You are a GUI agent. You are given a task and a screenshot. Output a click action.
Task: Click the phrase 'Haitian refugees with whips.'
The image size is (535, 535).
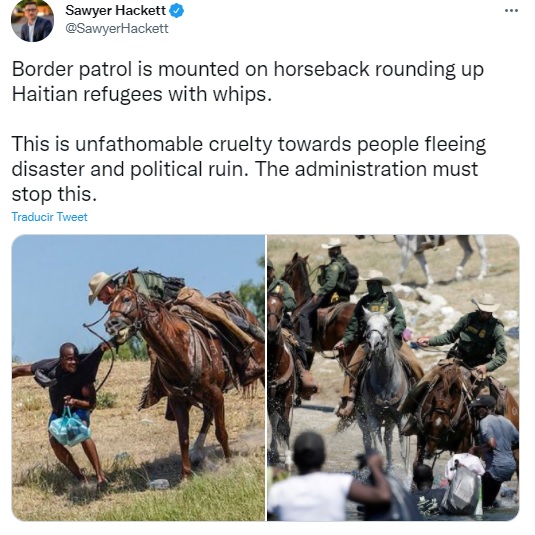tap(142, 94)
